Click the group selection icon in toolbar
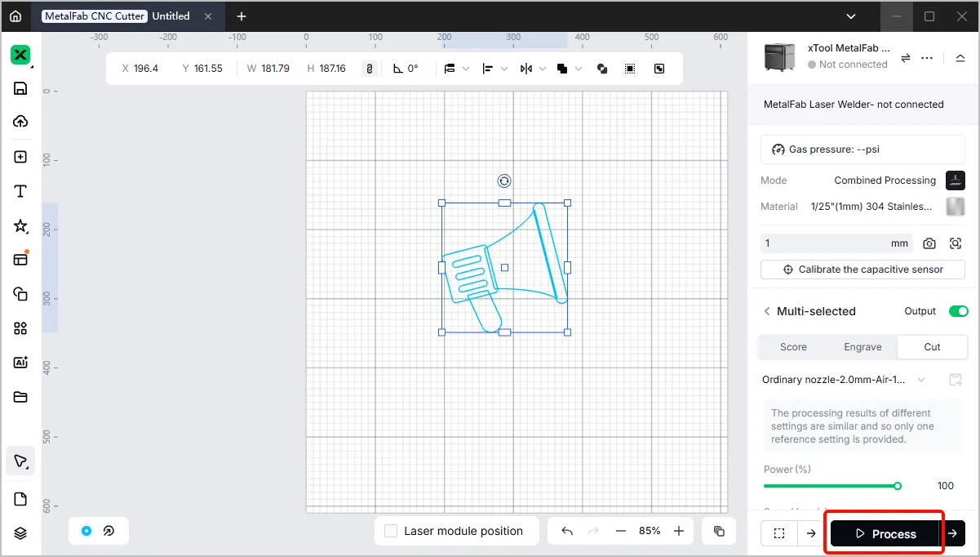The height and width of the screenshot is (557, 980). (x=630, y=69)
